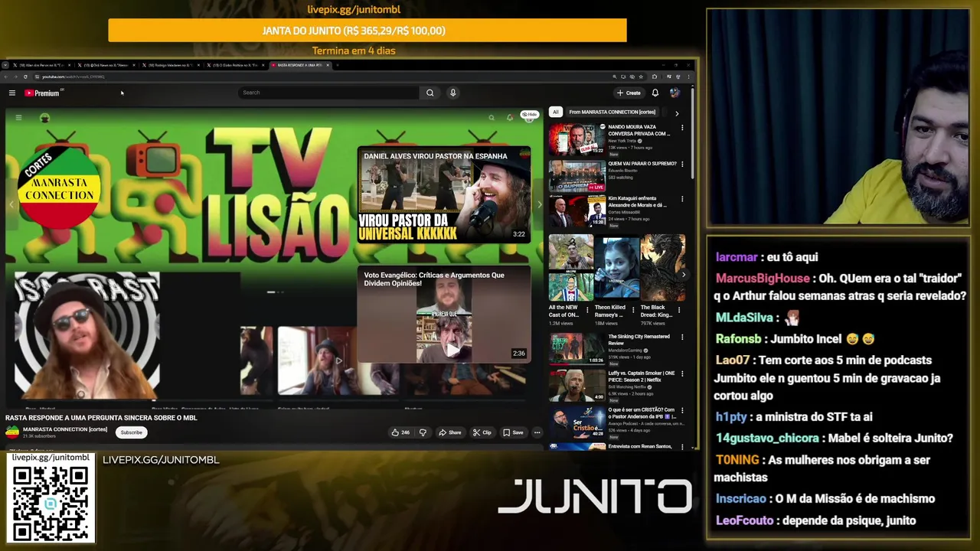980x551 pixels.
Task: Open options for NANDO MOURA video
Action: 682,128
